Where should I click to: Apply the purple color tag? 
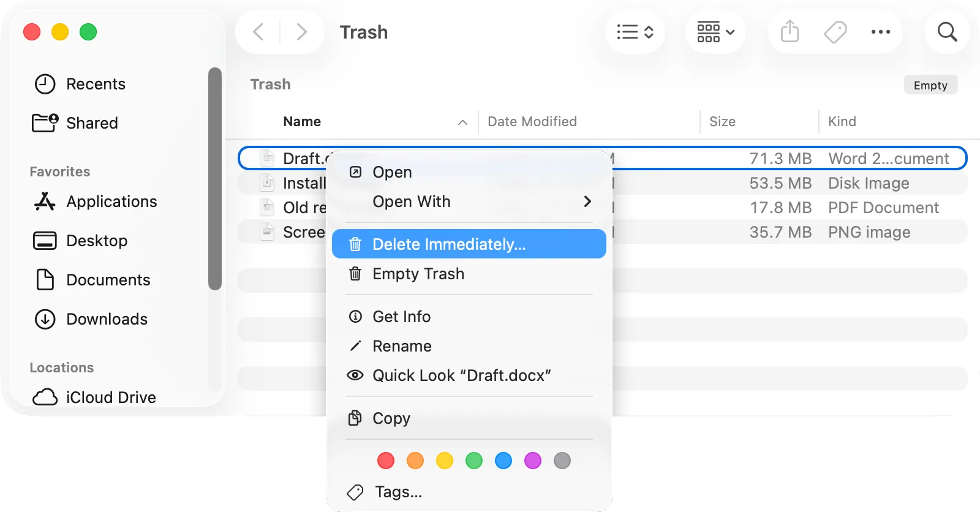pos(533,461)
